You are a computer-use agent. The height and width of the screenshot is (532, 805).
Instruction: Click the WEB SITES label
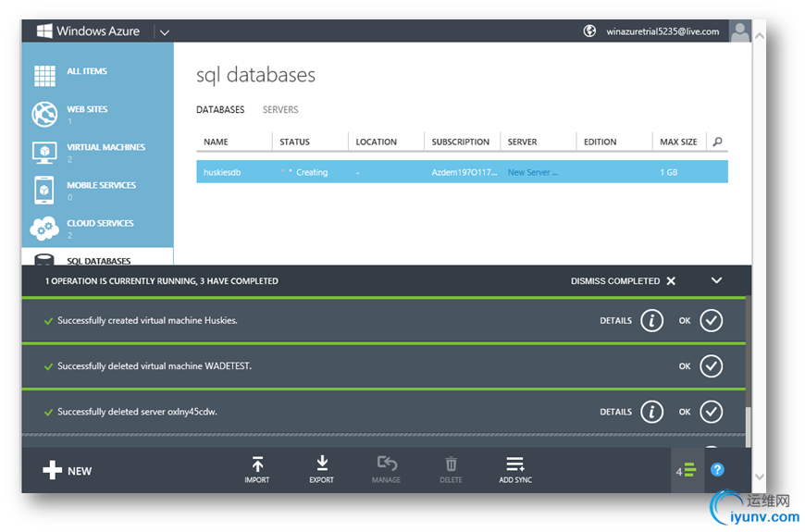pyautogui.click(x=87, y=109)
